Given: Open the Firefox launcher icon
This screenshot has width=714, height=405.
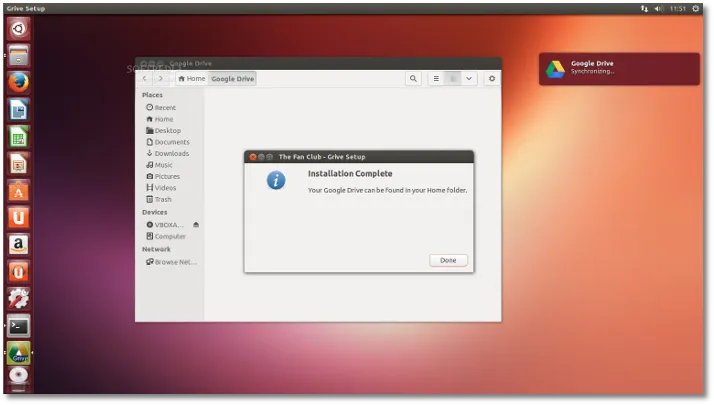Looking at the screenshot, I should (x=18, y=82).
